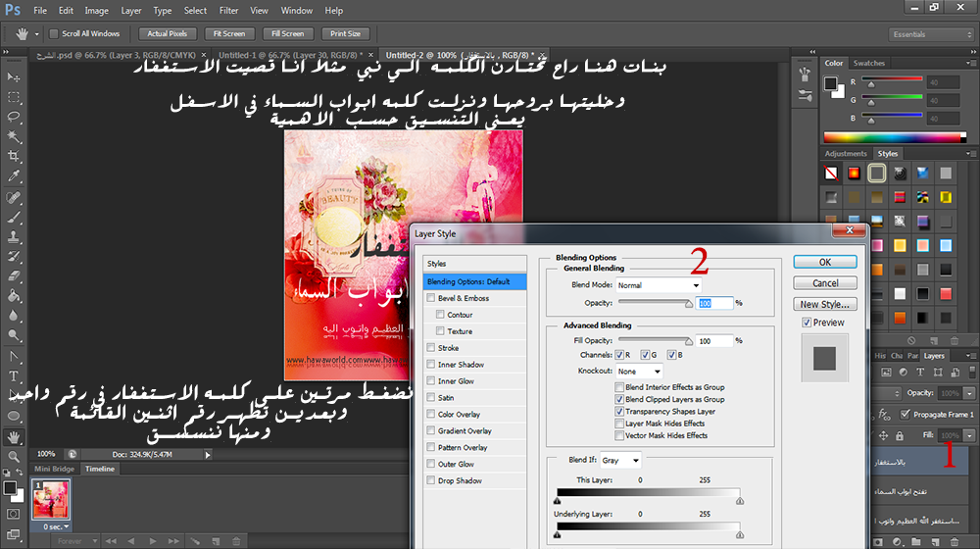Open the Knockout dropdown
Viewport: 980px width, 549px height.
coord(639,372)
